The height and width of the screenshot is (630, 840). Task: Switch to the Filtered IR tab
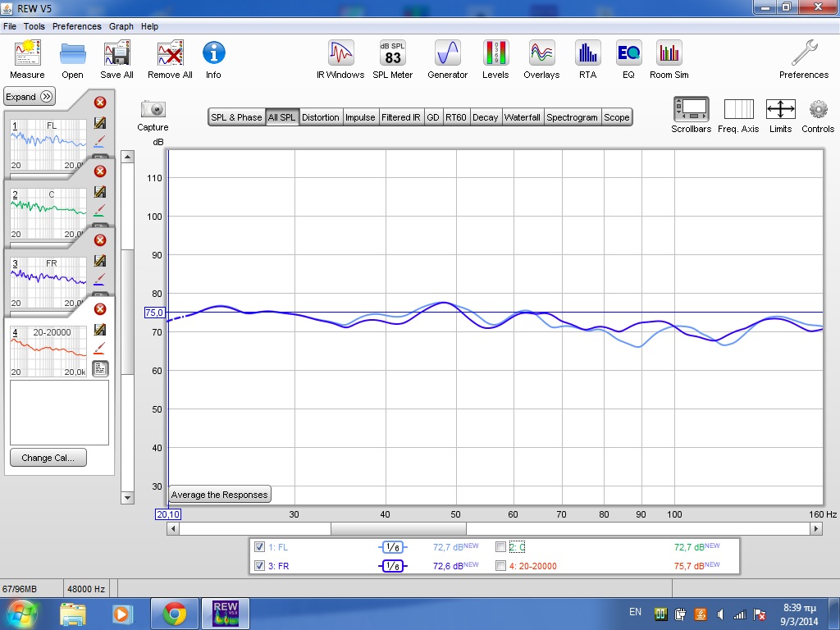click(400, 117)
